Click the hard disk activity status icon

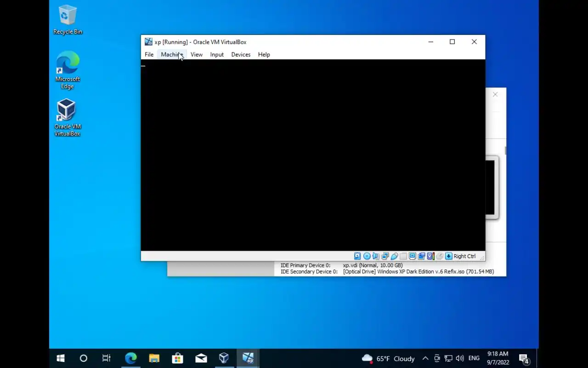[357, 256]
